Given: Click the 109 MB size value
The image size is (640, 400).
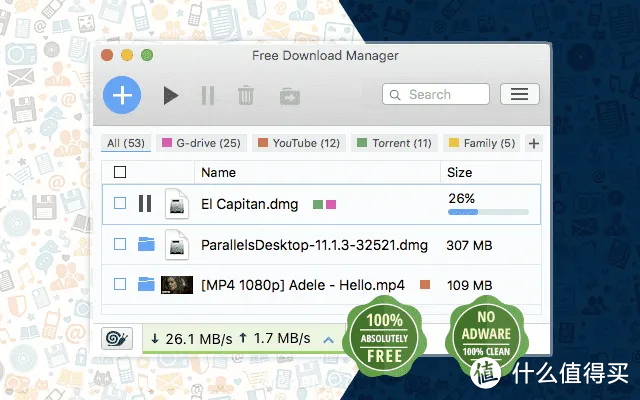Looking at the screenshot, I should 469,285.
